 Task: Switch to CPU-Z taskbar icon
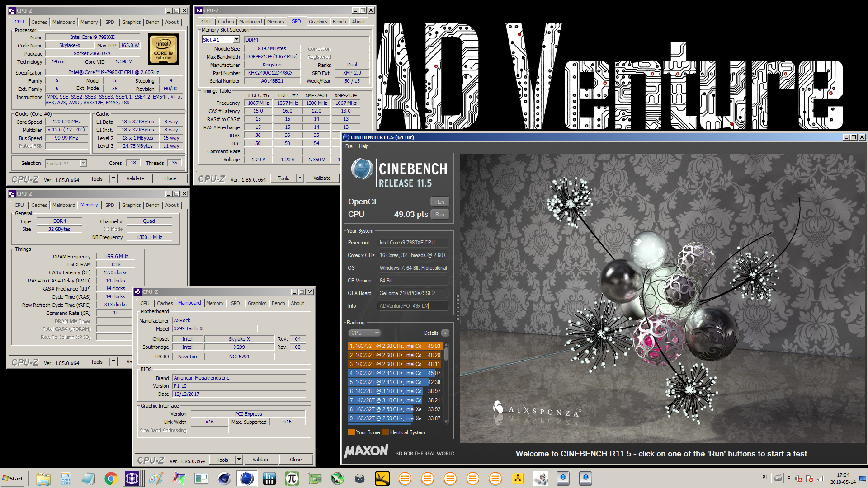point(132,478)
